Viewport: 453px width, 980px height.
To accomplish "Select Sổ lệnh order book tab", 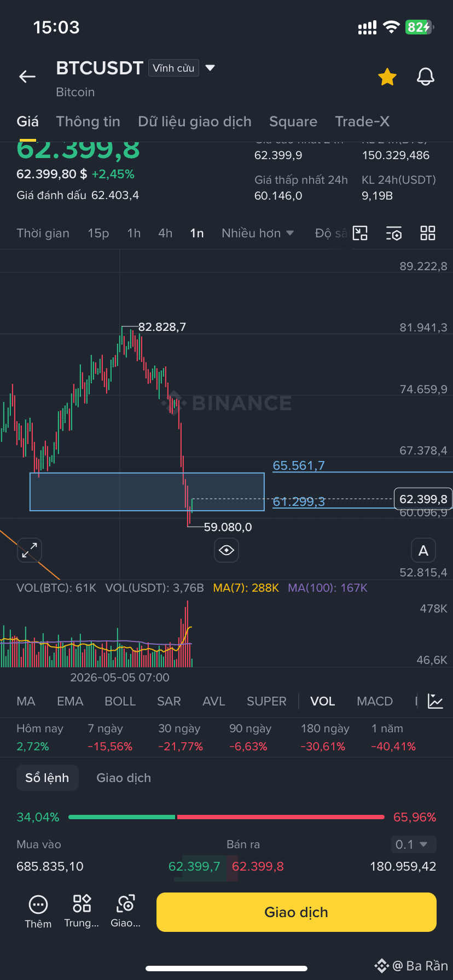I will 47,778.
